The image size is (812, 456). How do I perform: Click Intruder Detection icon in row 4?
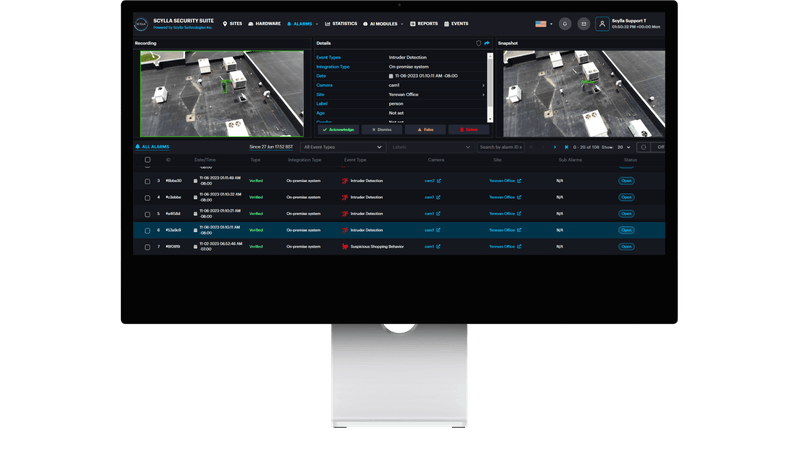point(345,197)
